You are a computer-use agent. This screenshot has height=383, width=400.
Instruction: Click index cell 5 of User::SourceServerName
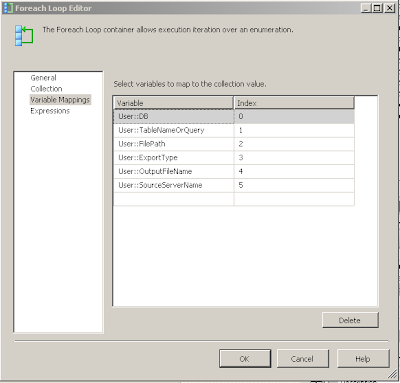[294, 185]
